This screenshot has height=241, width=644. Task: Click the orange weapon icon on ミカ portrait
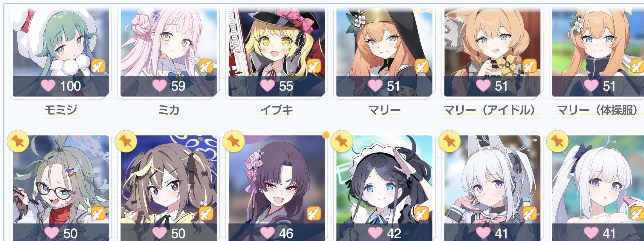(206, 66)
